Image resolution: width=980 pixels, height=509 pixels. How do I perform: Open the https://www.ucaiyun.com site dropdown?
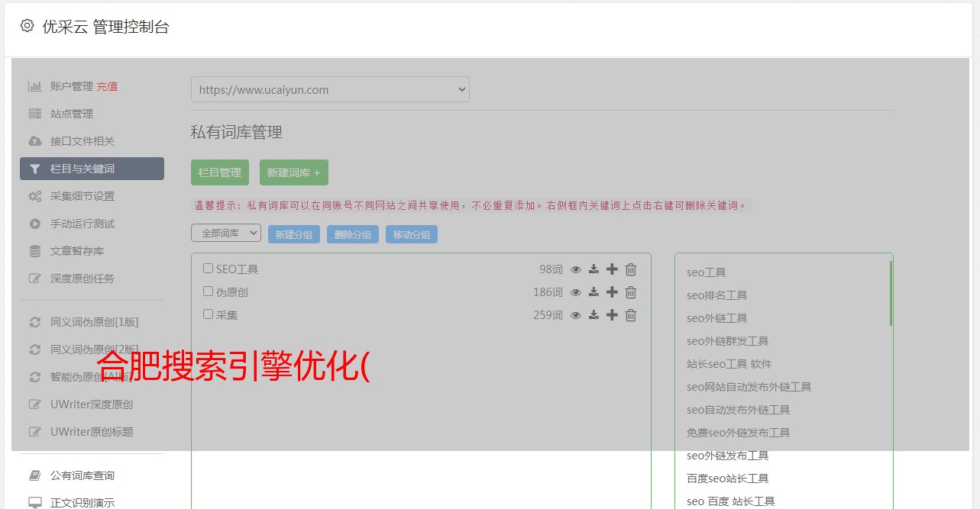coord(330,89)
